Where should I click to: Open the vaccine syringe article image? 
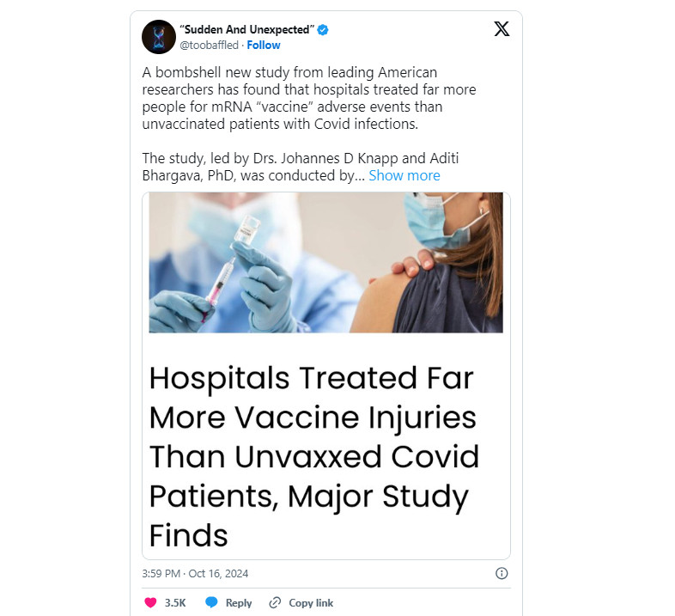click(325, 262)
